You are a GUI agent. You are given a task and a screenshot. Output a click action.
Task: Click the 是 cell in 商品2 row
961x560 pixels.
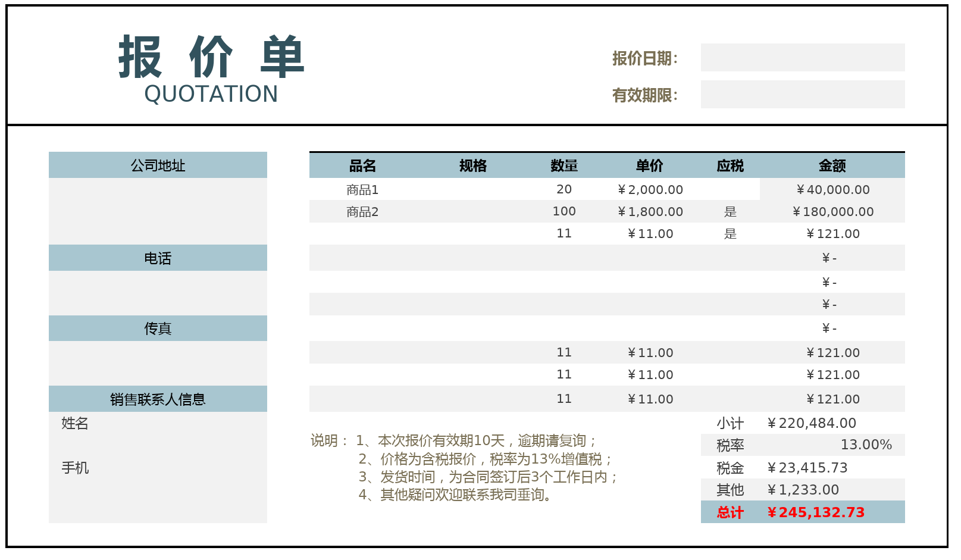(730, 212)
